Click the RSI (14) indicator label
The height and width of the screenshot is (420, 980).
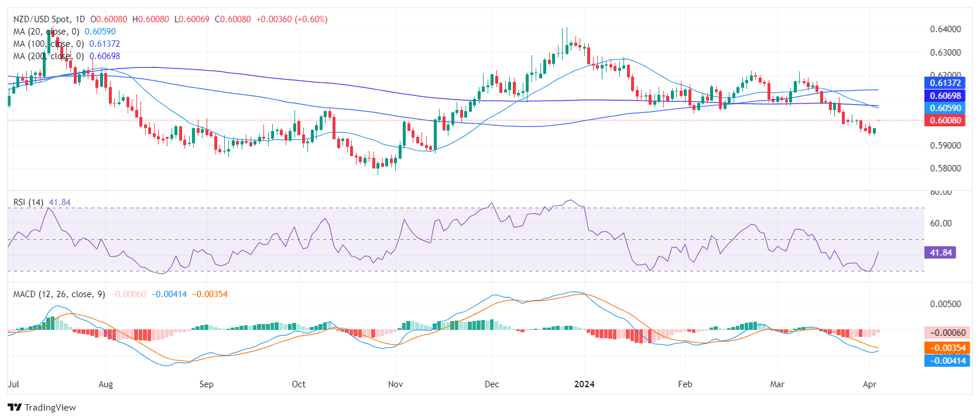click(28, 202)
